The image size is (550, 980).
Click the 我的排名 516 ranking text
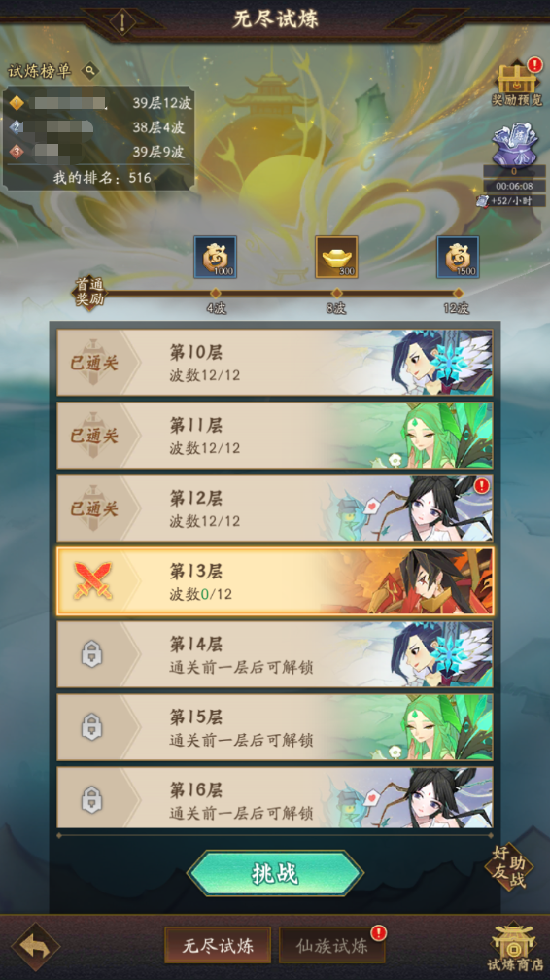click(x=102, y=178)
